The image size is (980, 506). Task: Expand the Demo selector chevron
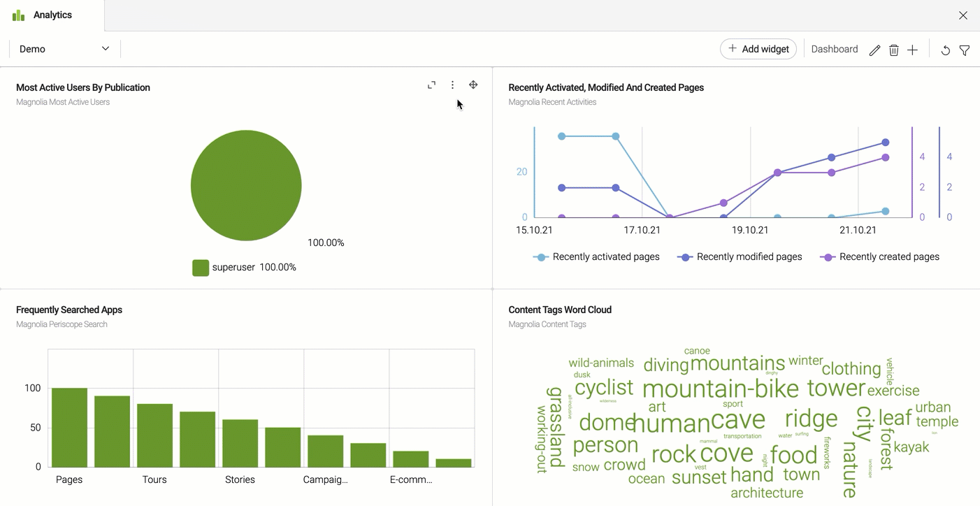(x=106, y=49)
